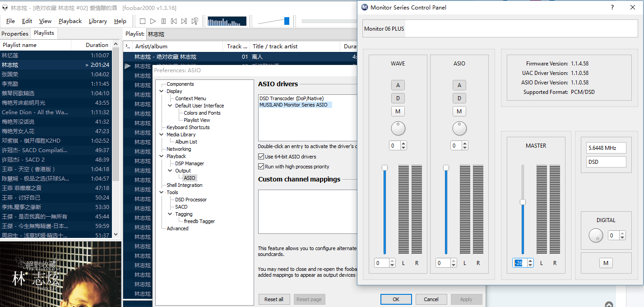Open the Library menu

[x=98, y=21]
